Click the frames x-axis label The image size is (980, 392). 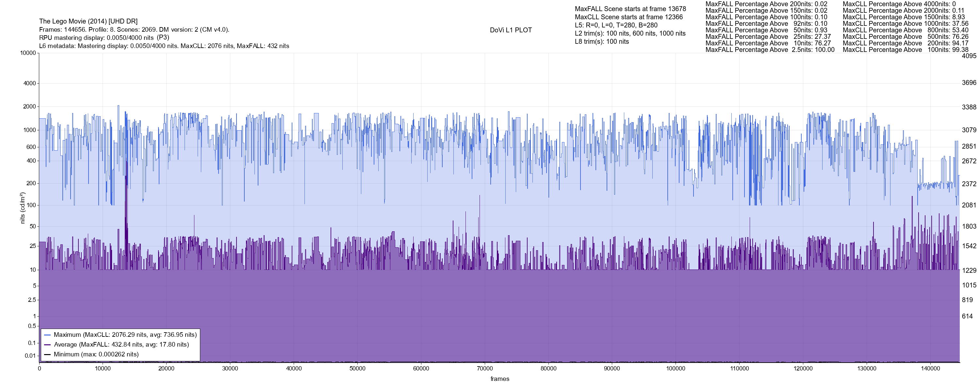(x=499, y=379)
